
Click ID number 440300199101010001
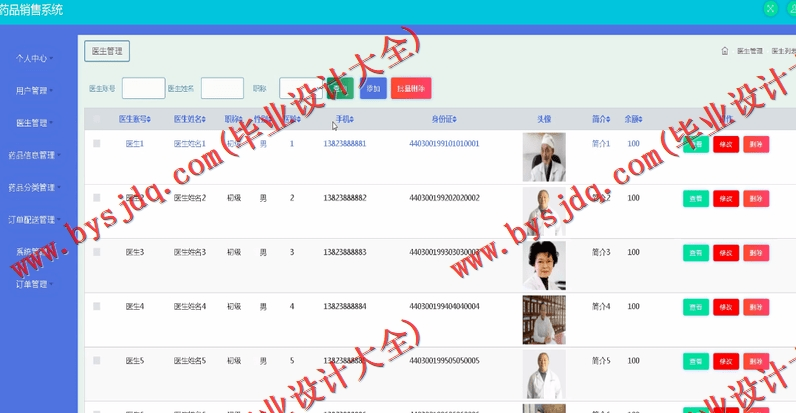pos(444,144)
